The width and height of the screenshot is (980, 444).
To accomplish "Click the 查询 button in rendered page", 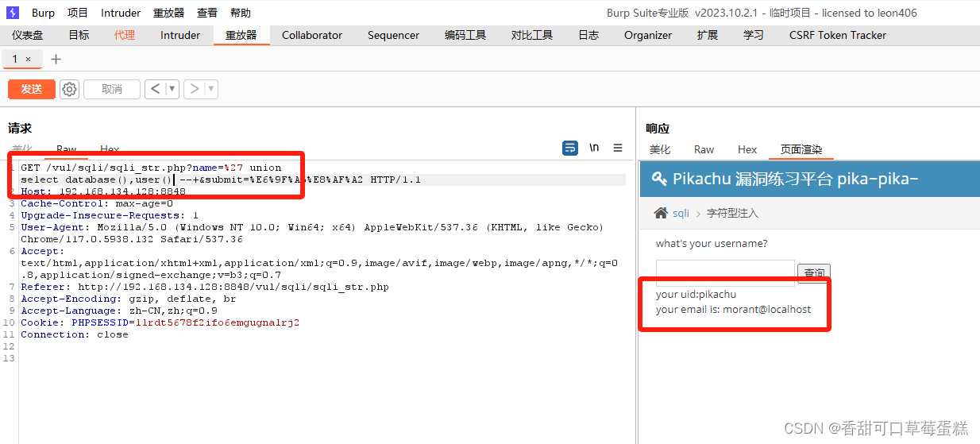I will coord(814,272).
